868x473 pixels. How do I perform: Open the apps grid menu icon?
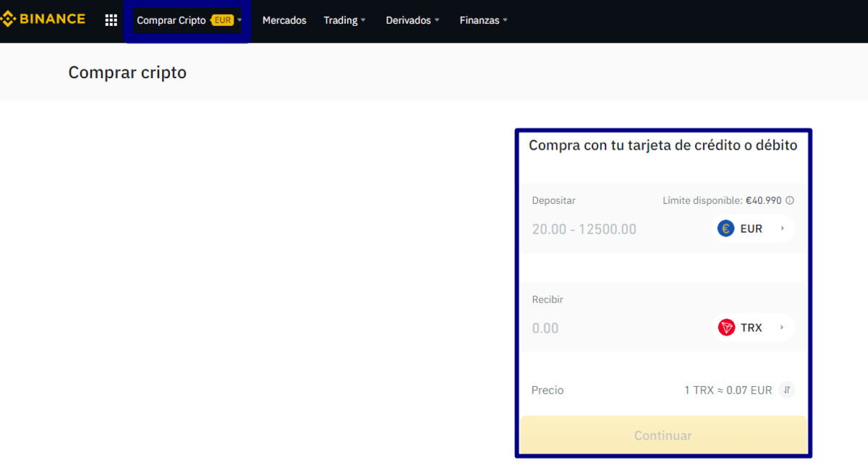pyautogui.click(x=111, y=20)
